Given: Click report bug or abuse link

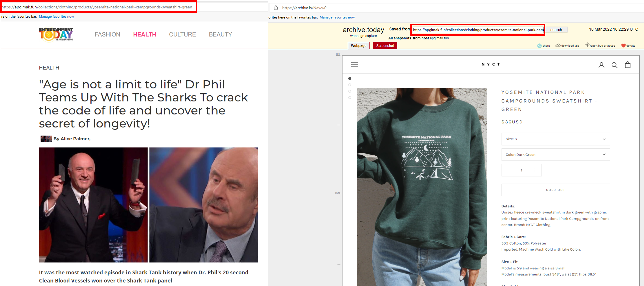Looking at the screenshot, I should pos(602,46).
